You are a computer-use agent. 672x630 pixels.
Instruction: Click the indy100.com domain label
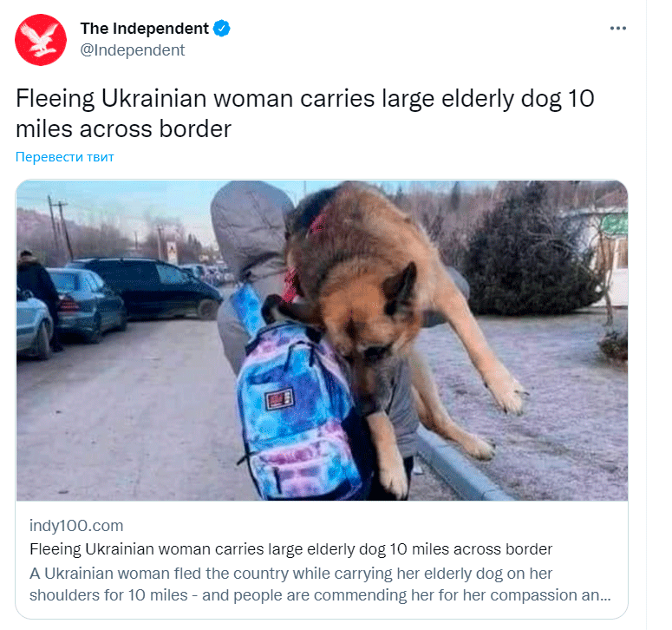pyautogui.click(x=76, y=525)
